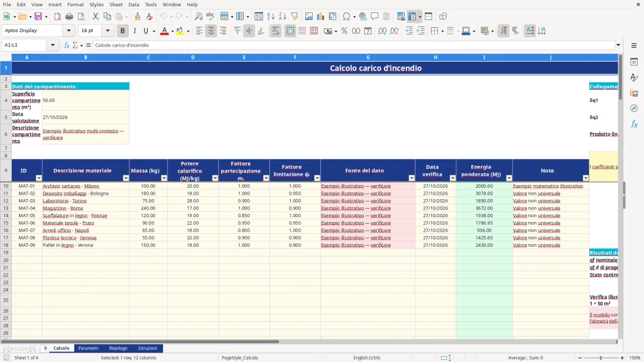Open Descrizione materiale filter dropdown
This screenshot has width=644, height=362.
click(x=126, y=178)
